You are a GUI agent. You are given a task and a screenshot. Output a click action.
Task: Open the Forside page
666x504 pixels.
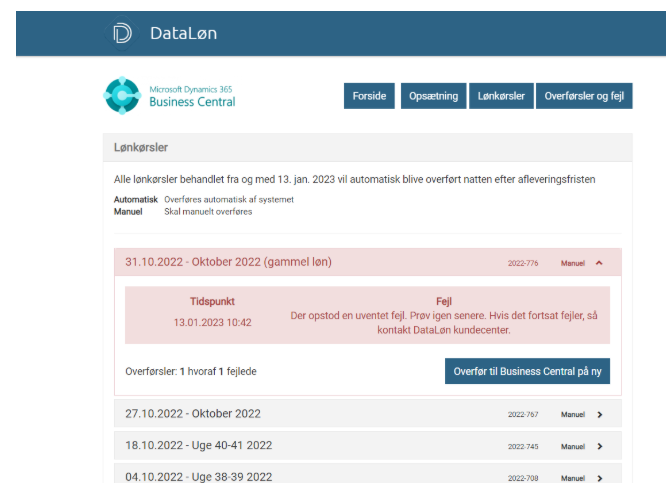click(369, 96)
